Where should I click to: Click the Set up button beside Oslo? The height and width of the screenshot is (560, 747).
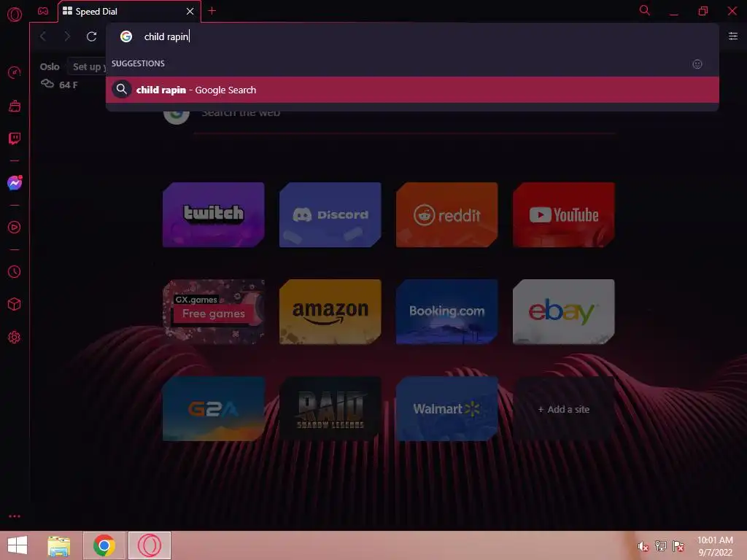[x=87, y=66]
